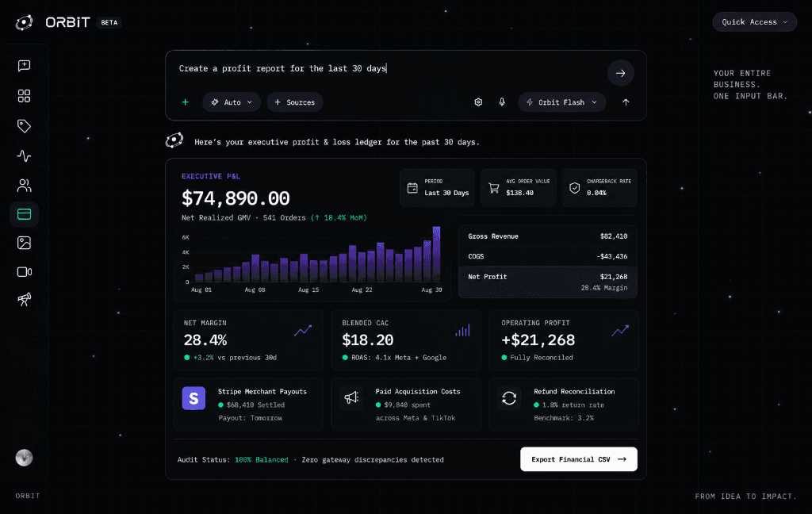Open the activity pulse sidebar icon
812x514 pixels.
point(24,156)
